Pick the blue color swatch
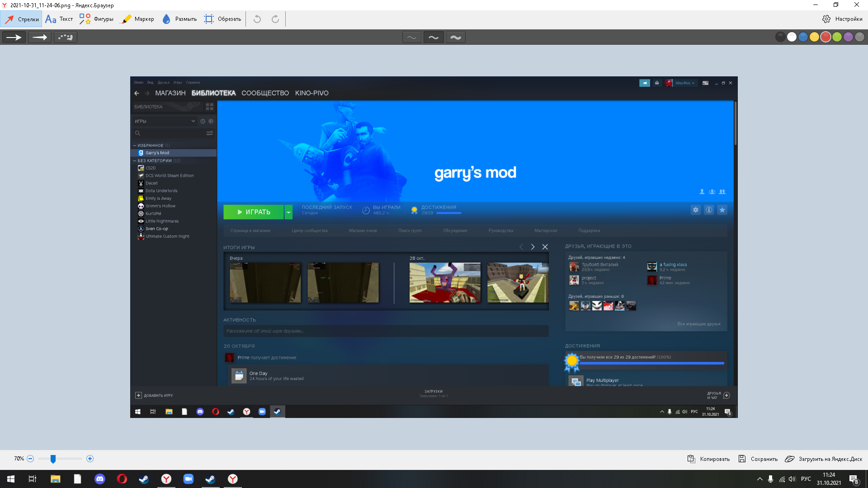 click(803, 37)
